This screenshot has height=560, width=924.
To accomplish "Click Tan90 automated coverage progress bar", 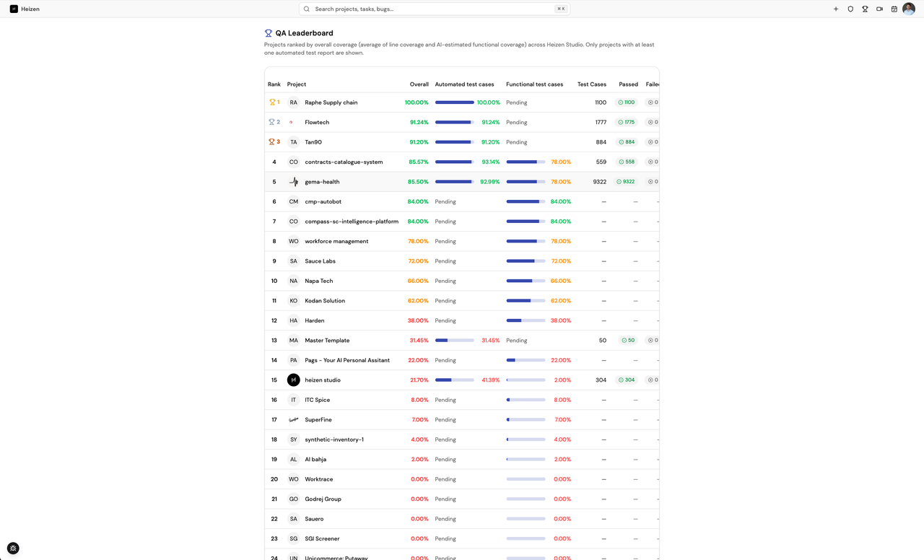I will pyautogui.click(x=454, y=142).
